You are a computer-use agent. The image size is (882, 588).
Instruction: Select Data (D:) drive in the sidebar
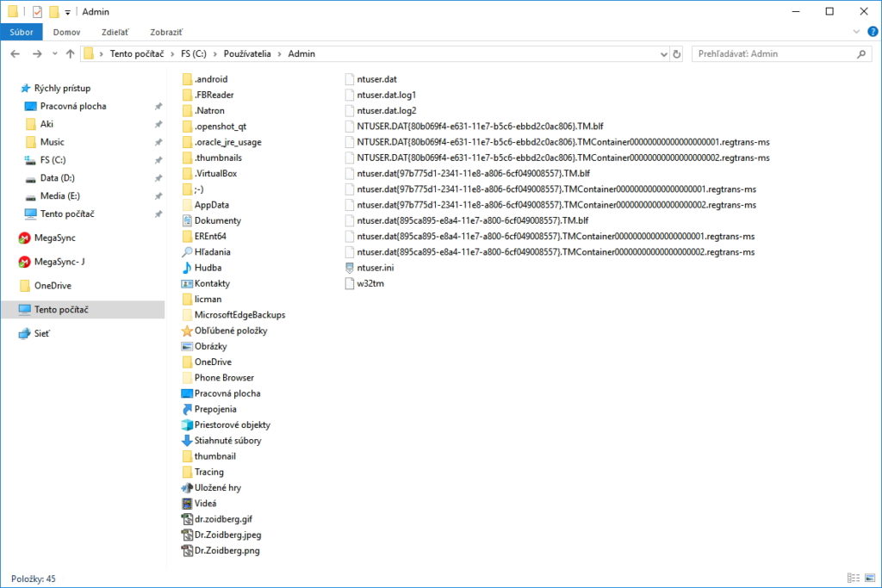(58, 178)
